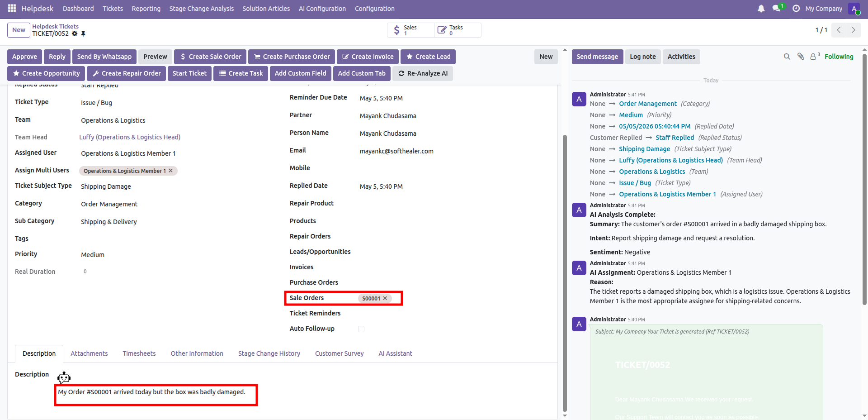
Task: Remove Operations & Logistics Member 1 tag
Action: 171,171
